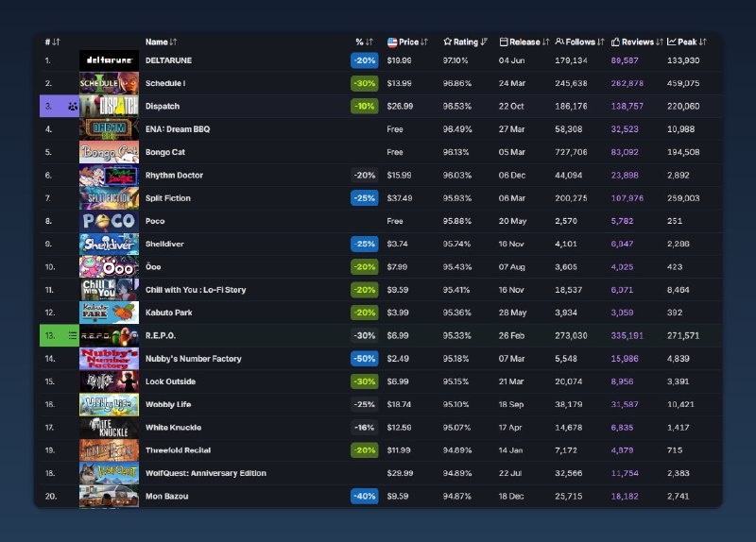This screenshot has width=756, height=542.
Task: Click Split Fiction's -25% discount badge
Action: tap(365, 198)
